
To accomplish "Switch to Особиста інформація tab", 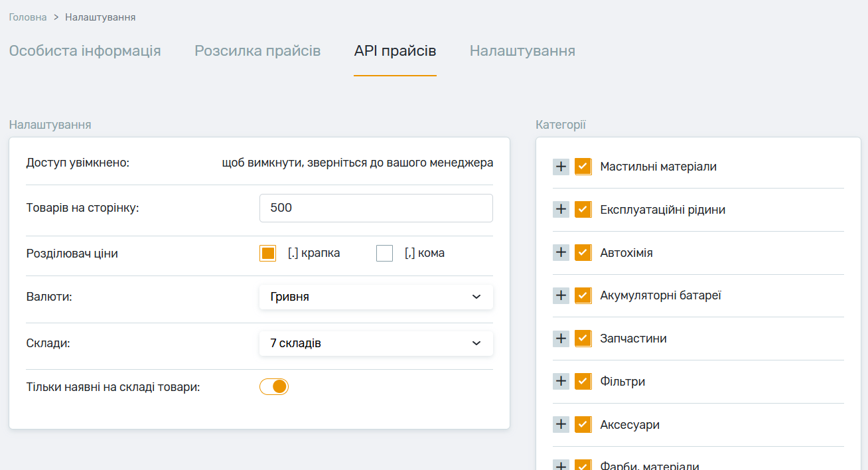I will (x=85, y=51).
